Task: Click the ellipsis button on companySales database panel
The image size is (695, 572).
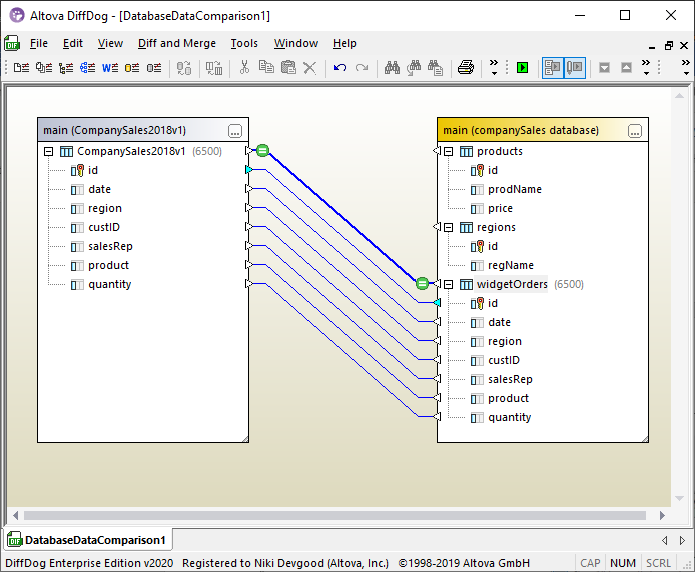Action: point(634,131)
